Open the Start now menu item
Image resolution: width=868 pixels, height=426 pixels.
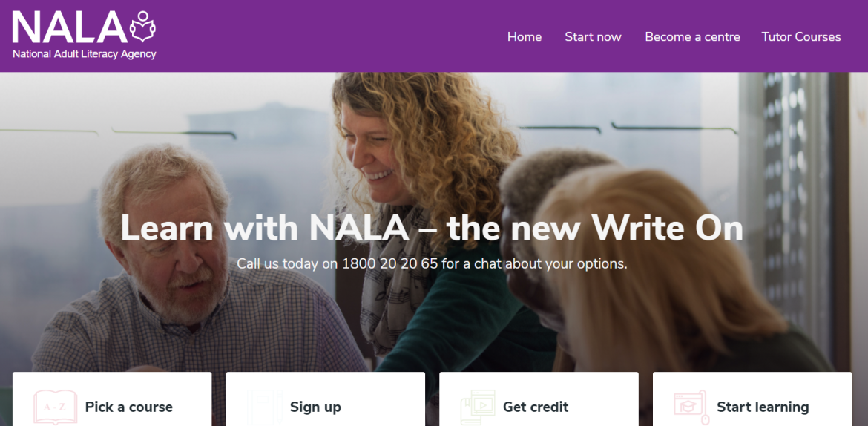click(593, 37)
